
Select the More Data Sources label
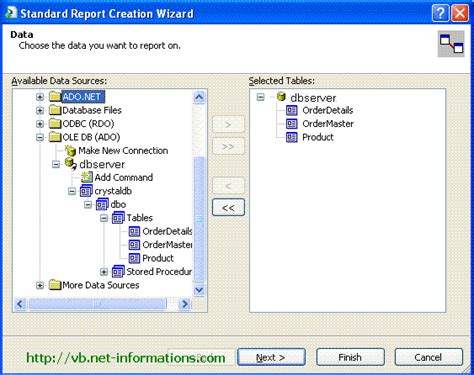[x=101, y=285]
